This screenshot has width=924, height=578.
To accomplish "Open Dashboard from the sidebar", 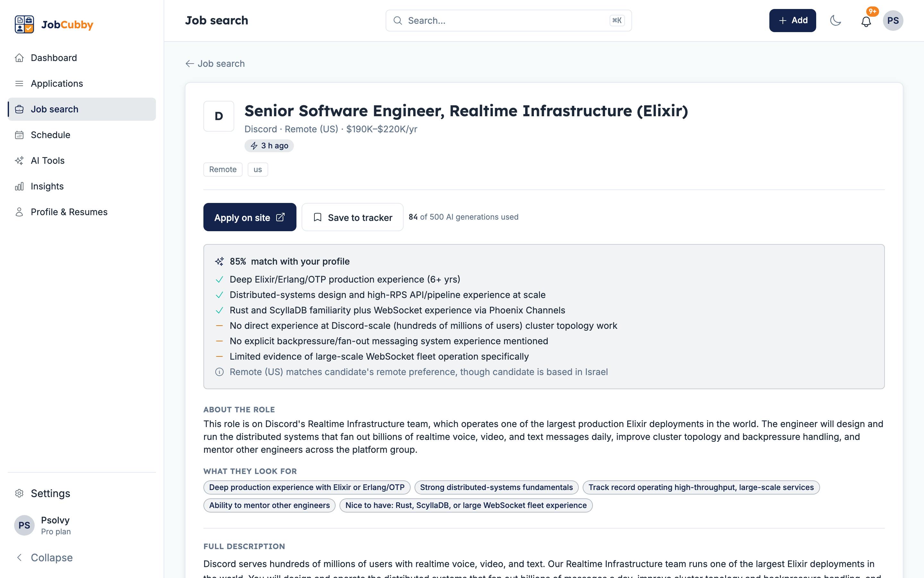I will coord(82,58).
